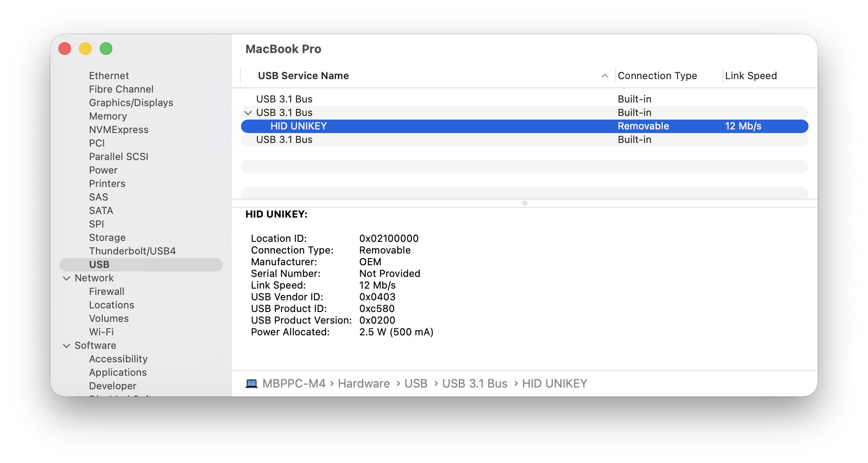Open Thunderbolt/USB4 in the sidebar
868x463 pixels.
133,251
